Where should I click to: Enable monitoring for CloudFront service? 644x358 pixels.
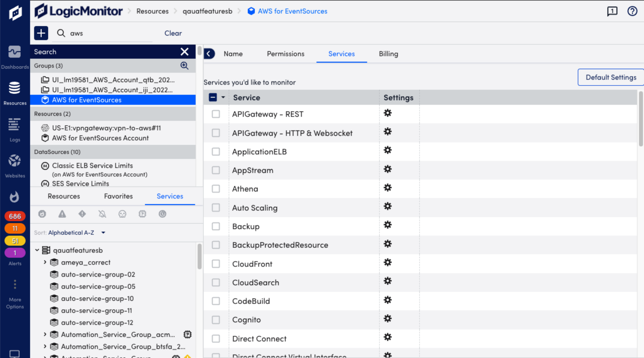coord(216,264)
